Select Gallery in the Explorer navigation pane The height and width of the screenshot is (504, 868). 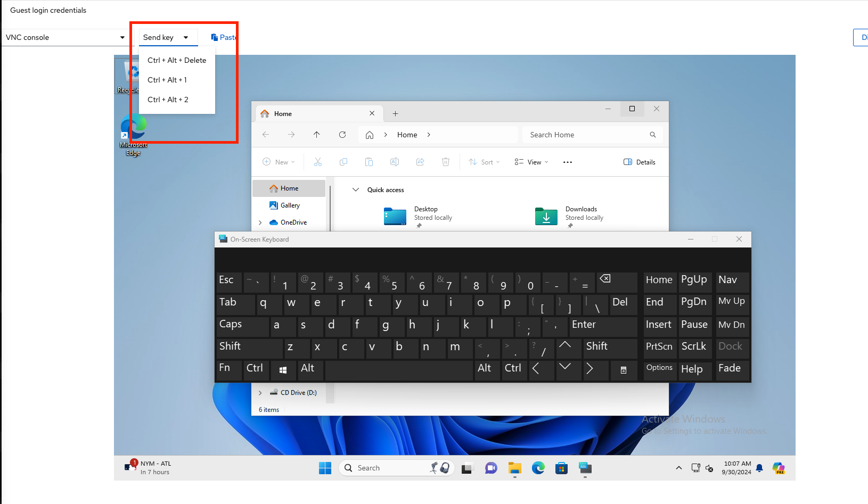(x=290, y=205)
